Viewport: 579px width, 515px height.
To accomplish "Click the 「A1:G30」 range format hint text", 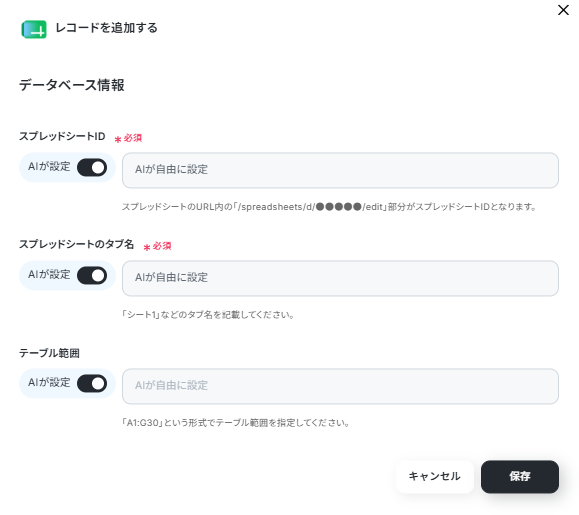I will (x=236, y=422).
